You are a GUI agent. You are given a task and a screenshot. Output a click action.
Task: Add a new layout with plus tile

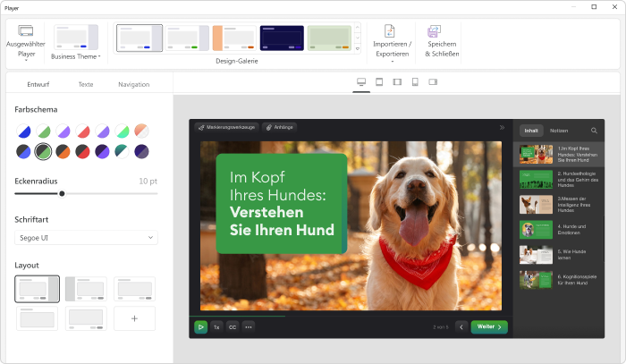[x=134, y=318]
